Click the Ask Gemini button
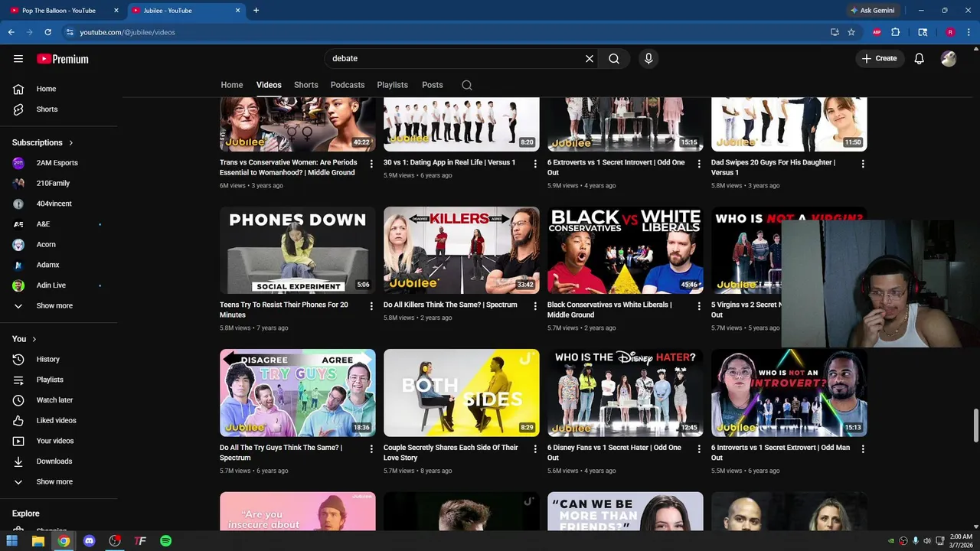This screenshot has width=980, height=551. tap(872, 11)
